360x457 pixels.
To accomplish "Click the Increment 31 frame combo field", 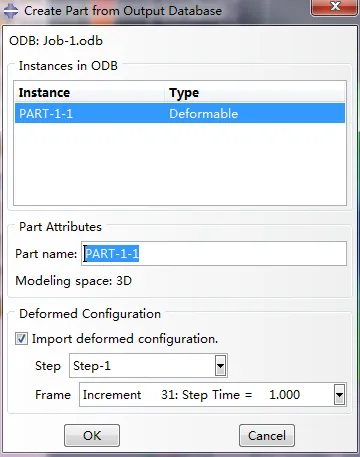I will coord(213,395).
